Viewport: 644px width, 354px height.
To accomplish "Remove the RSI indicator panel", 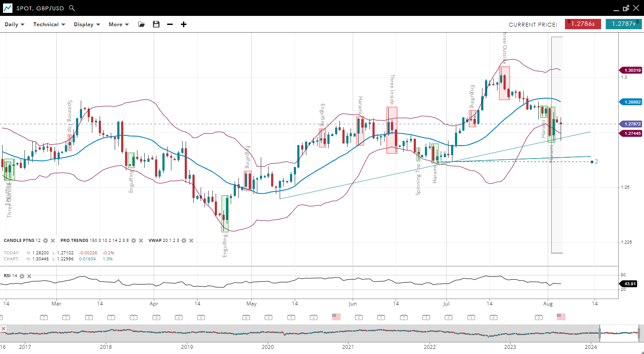I will click(x=29, y=276).
